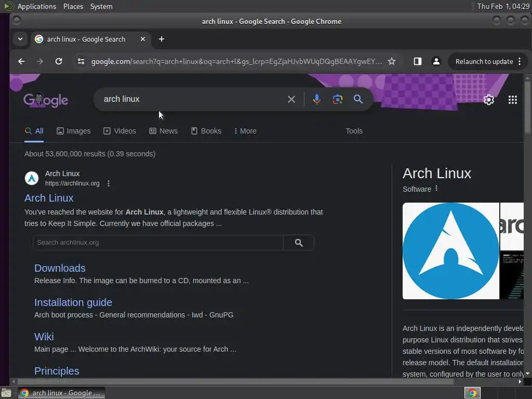This screenshot has width=532, height=399.
Task: Open the Principles sitelink
Action: [x=57, y=371]
